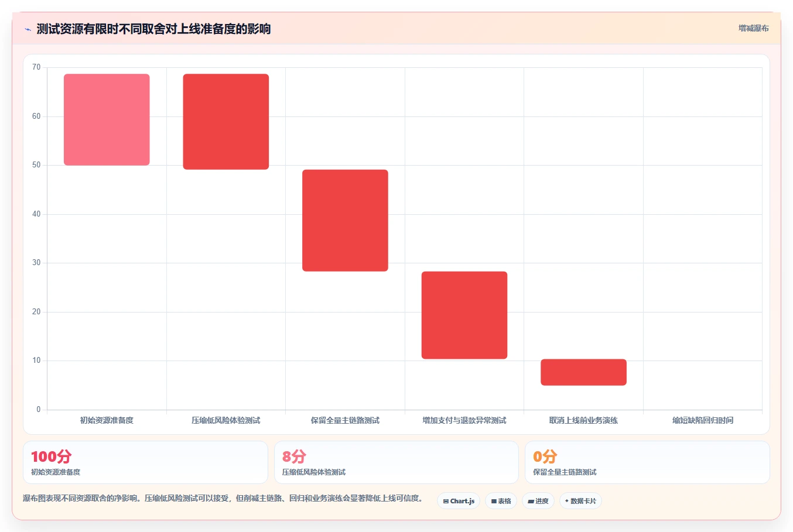Click the red 增加支付与退款异常测试 bar
793x532 pixels.
464,315
